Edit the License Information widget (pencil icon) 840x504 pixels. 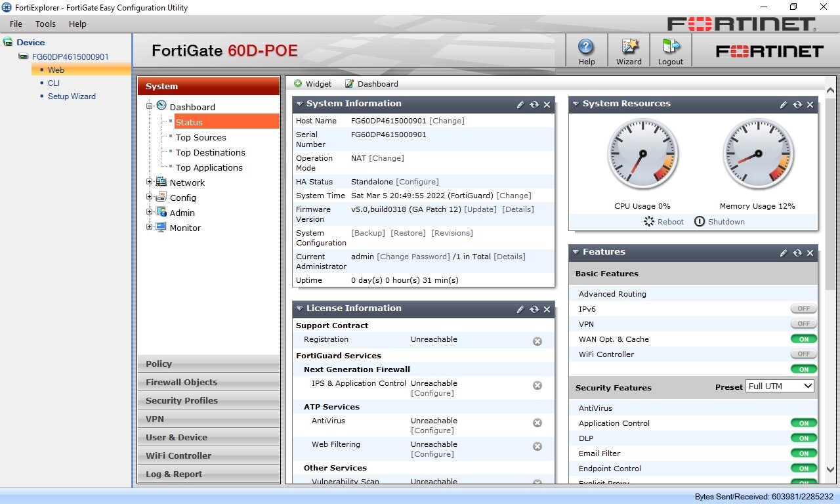(520, 309)
